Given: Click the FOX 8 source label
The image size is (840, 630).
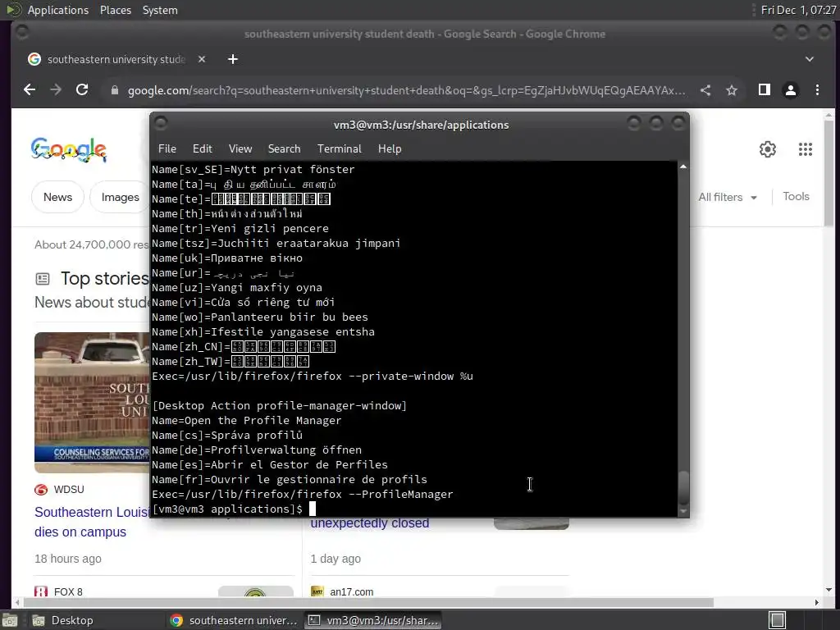Looking at the screenshot, I should (68, 592).
